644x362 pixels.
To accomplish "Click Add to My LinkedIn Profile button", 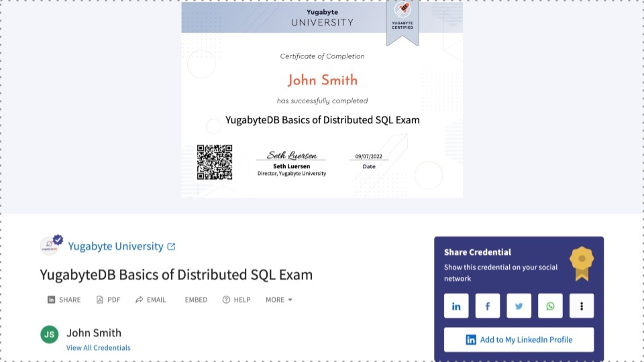I will [x=519, y=339].
